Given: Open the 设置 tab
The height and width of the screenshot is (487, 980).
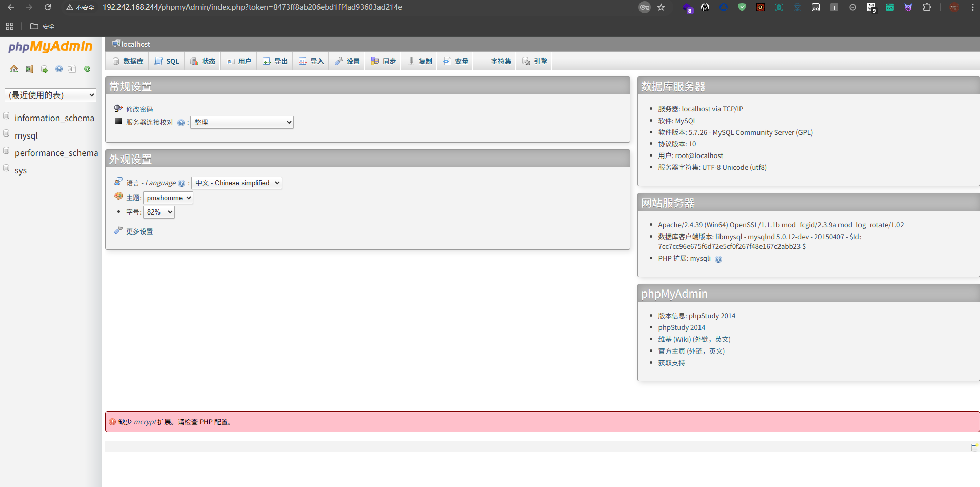Looking at the screenshot, I should [x=347, y=61].
